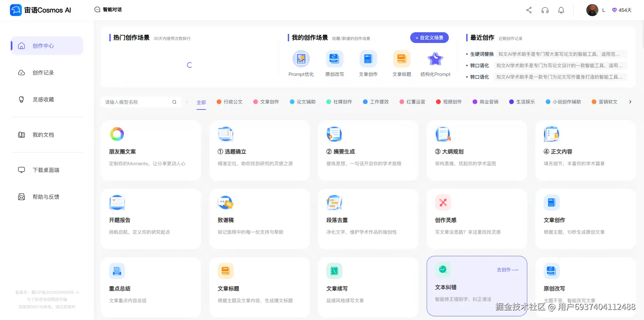Open the 文章创作 scene icon in 我的创作场景

(368, 59)
